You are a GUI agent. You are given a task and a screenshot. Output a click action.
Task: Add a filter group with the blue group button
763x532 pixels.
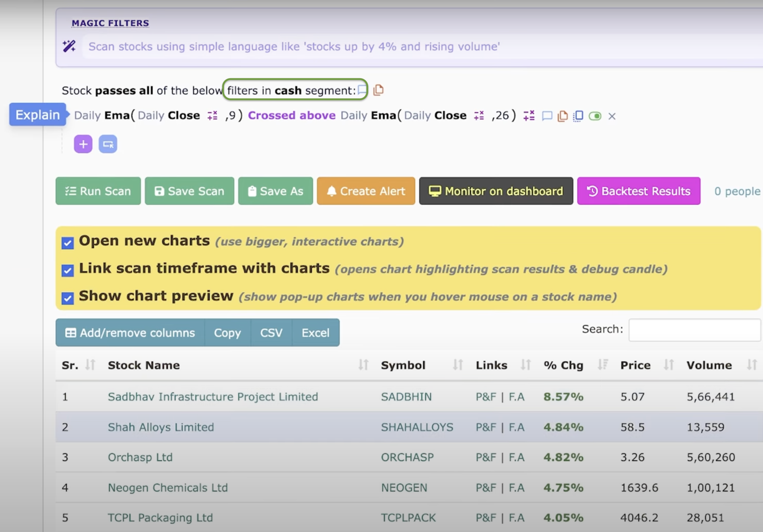pos(108,144)
